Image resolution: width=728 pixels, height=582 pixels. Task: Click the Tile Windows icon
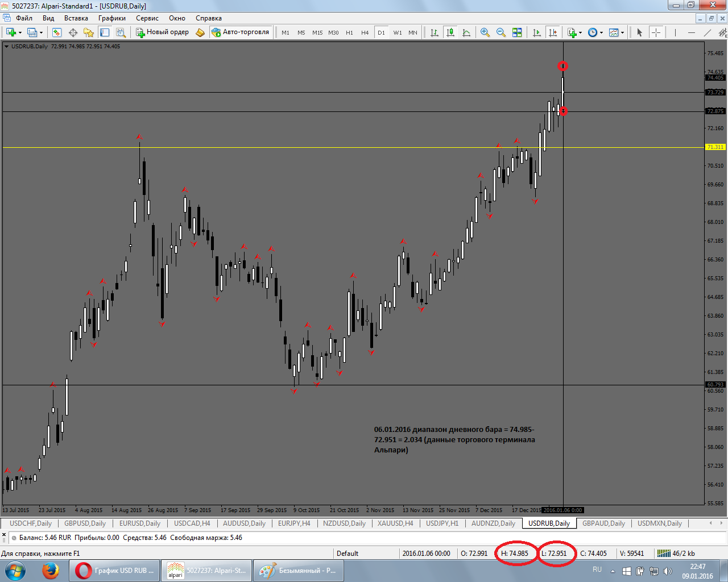pos(517,32)
